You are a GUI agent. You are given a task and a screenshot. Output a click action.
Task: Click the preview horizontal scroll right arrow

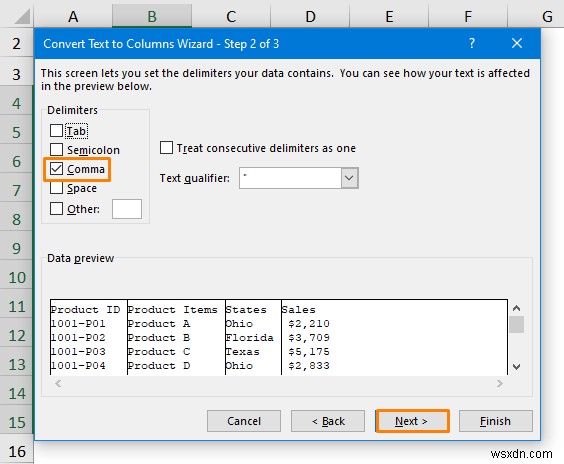[500, 383]
